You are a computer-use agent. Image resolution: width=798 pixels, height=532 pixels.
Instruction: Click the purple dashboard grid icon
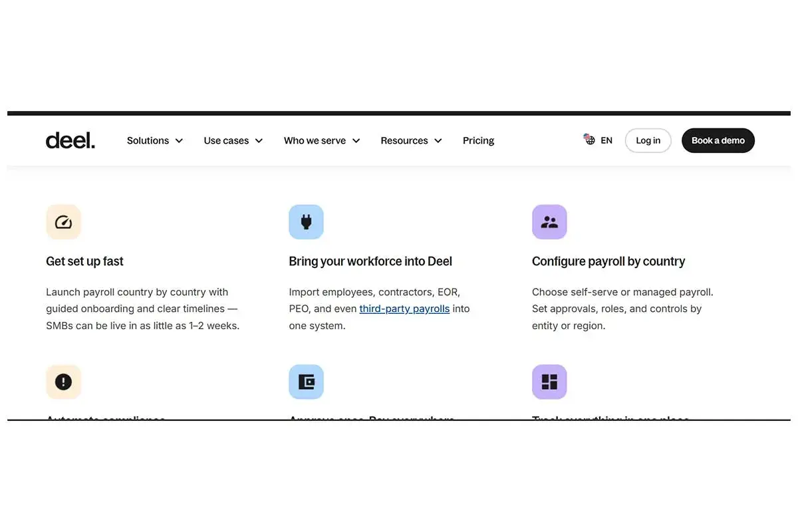point(549,382)
